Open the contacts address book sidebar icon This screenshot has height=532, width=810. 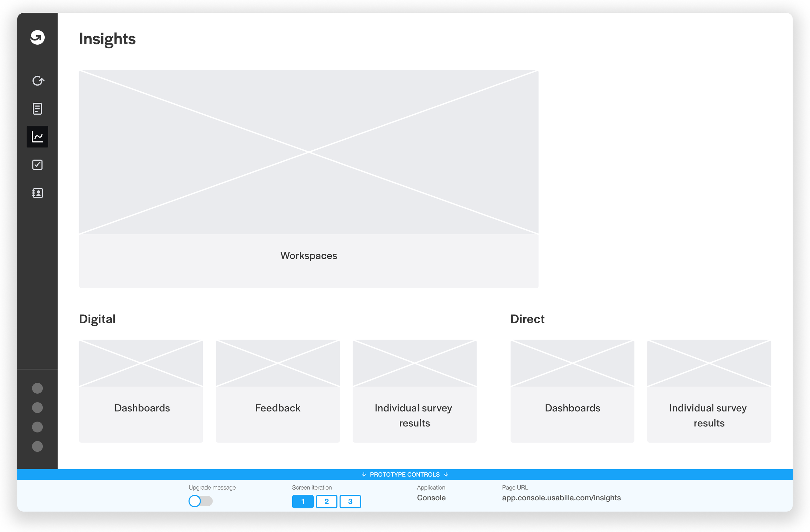(x=38, y=193)
